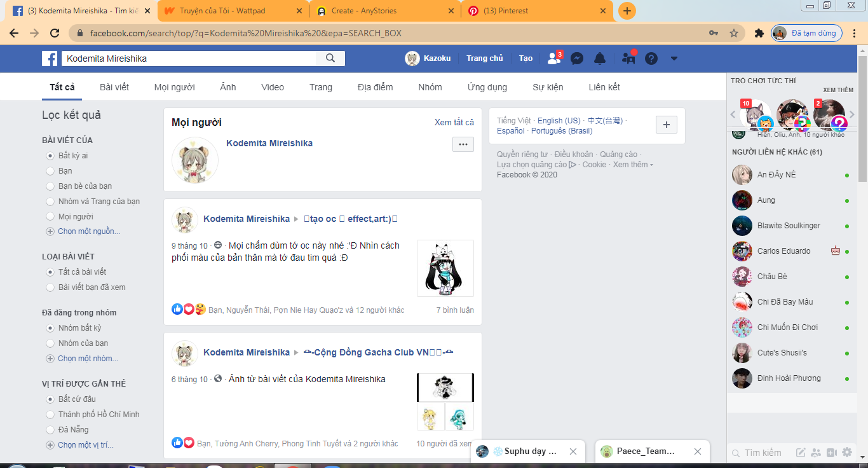Screen dimensions: 868x468
Task: Open the three-dot menu for Kodemita Mireishika
Action: click(x=463, y=145)
